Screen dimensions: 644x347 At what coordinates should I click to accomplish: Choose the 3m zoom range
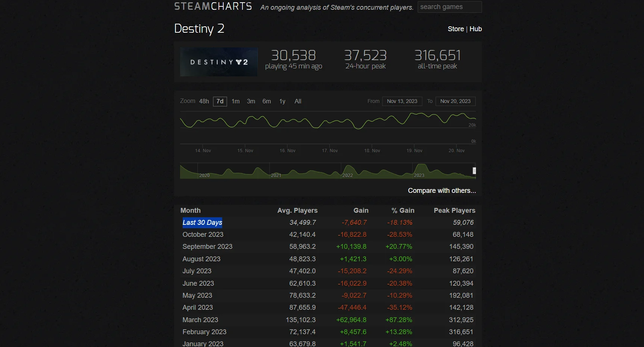[251, 102]
